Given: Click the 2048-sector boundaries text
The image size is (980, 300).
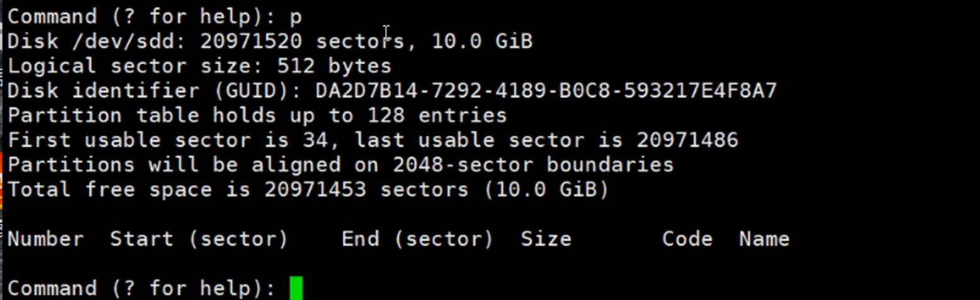Looking at the screenshot, I should (x=533, y=165).
